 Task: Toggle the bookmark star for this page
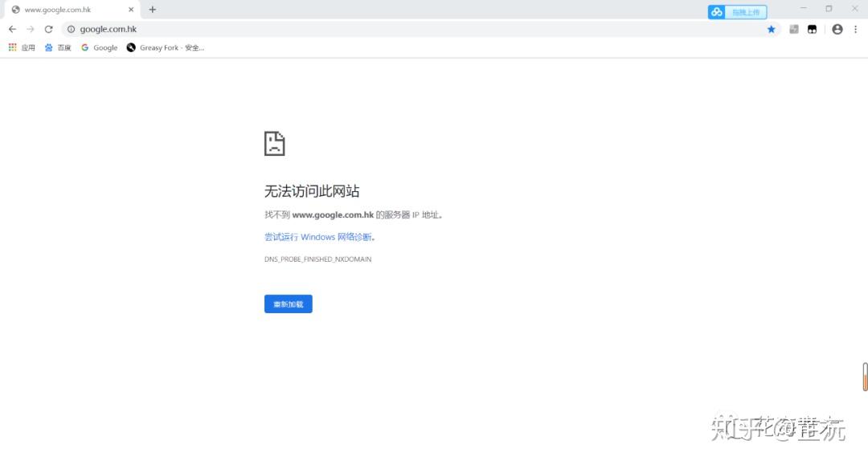click(771, 29)
